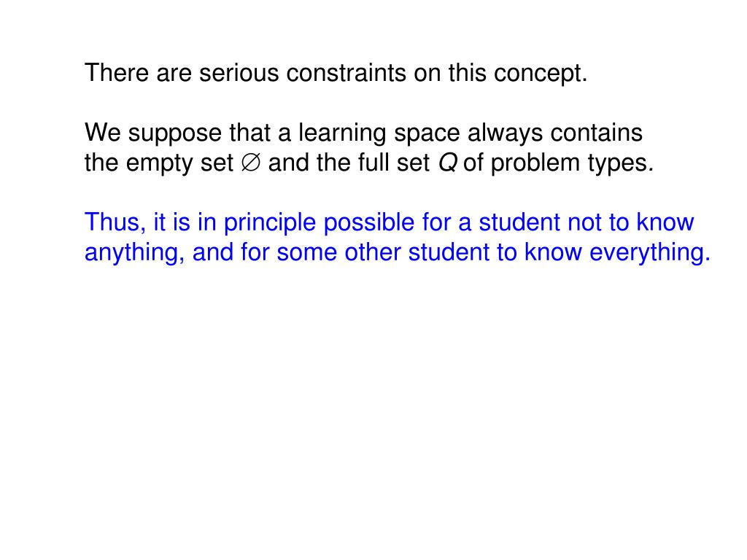
Task: Click the word "serious" in first line
Action: coord(239,74)
